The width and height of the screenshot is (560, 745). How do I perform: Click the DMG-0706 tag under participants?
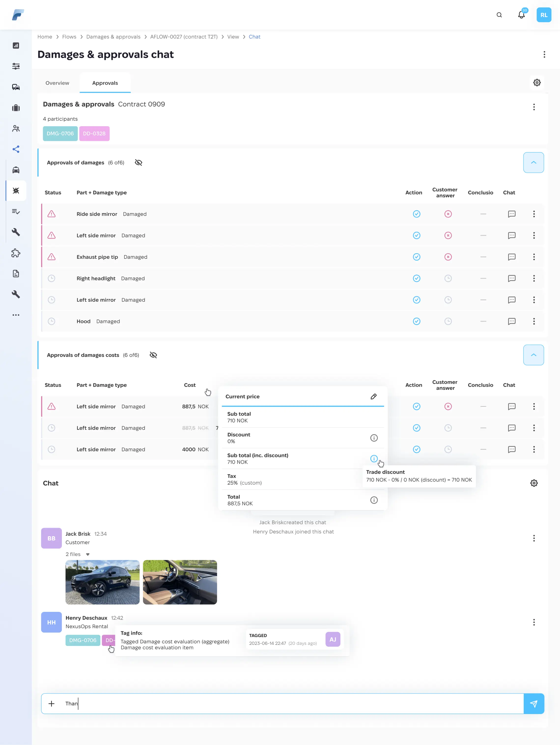point(60,134)
